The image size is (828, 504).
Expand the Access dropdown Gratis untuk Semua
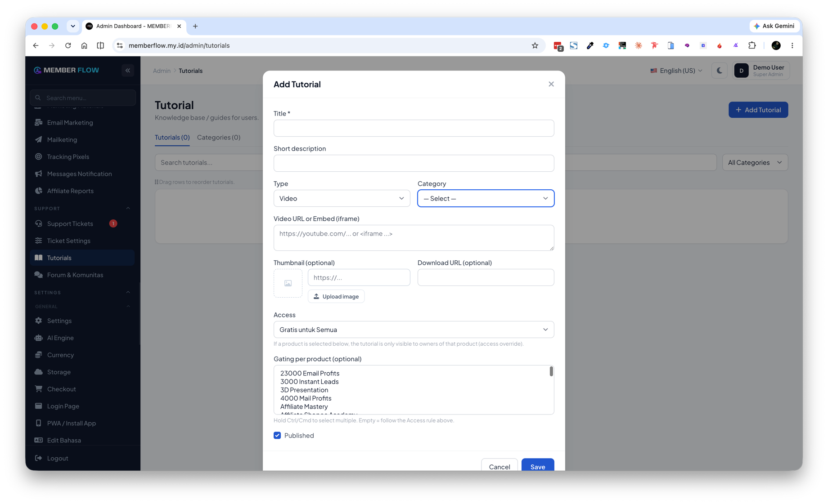coord(414,330)
